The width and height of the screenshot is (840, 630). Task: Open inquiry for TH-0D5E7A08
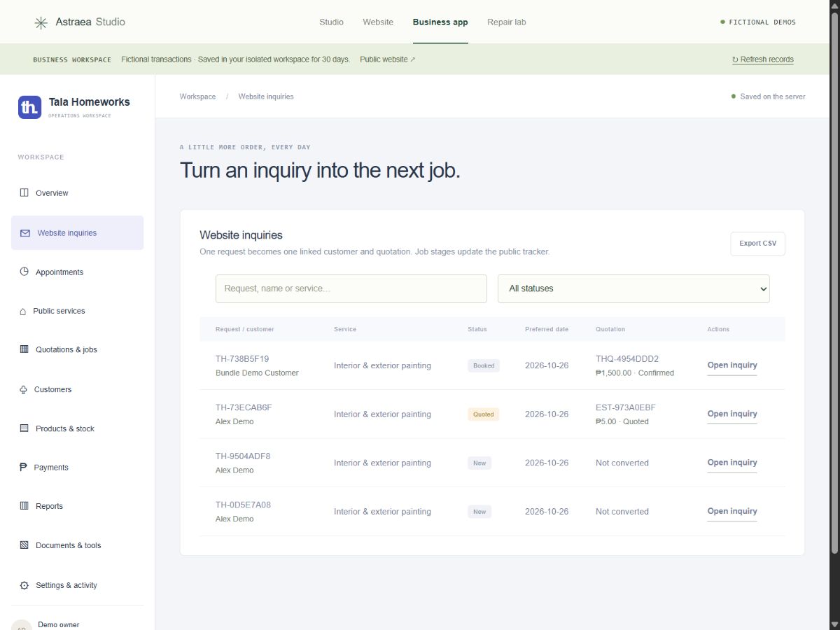[x=732, y=512]
